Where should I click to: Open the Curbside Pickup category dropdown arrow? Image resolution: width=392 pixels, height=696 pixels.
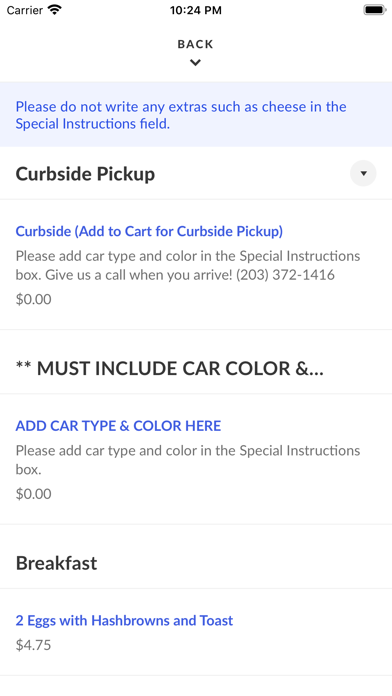(363, 173)
